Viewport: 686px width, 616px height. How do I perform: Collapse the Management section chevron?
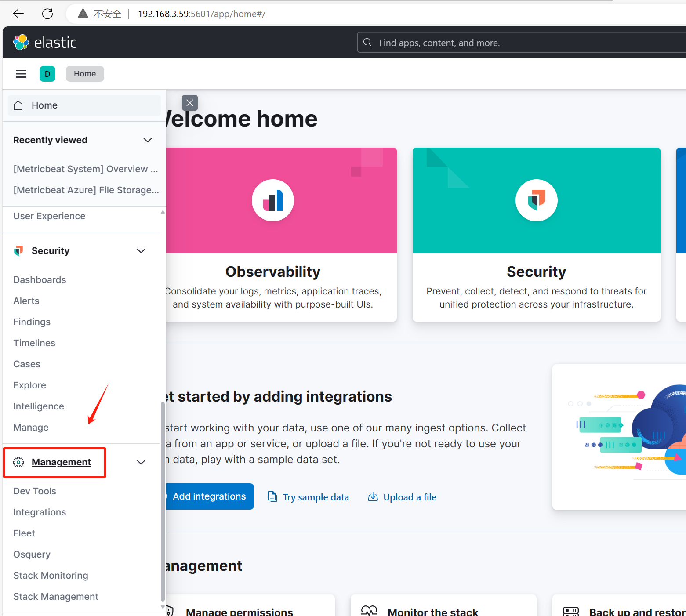141,462
